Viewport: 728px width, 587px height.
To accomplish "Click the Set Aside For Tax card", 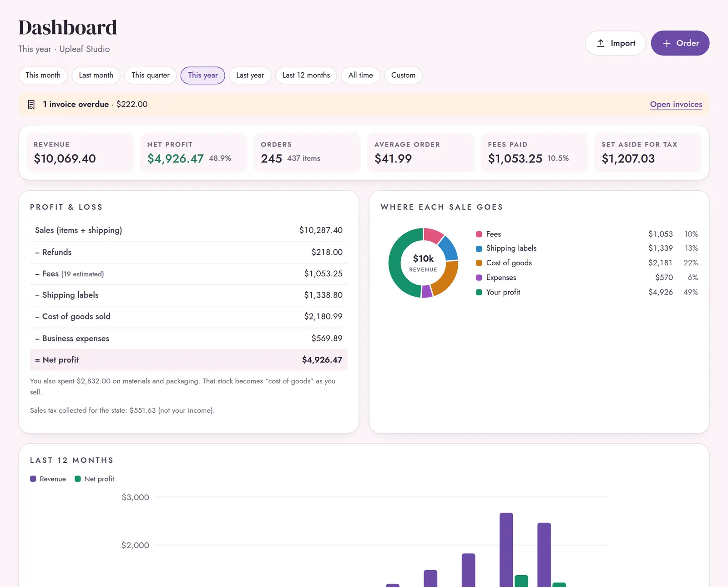I will 648,152.
